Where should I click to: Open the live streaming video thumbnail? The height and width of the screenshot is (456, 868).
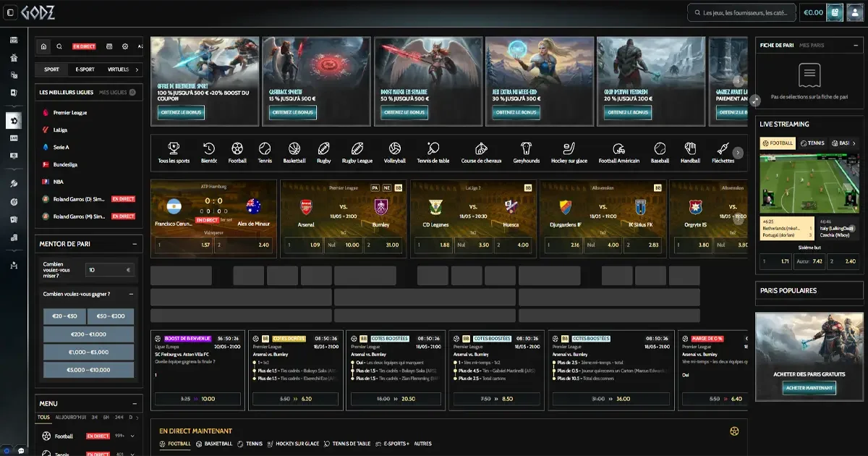pyautogui.click(x=809, y=183)
